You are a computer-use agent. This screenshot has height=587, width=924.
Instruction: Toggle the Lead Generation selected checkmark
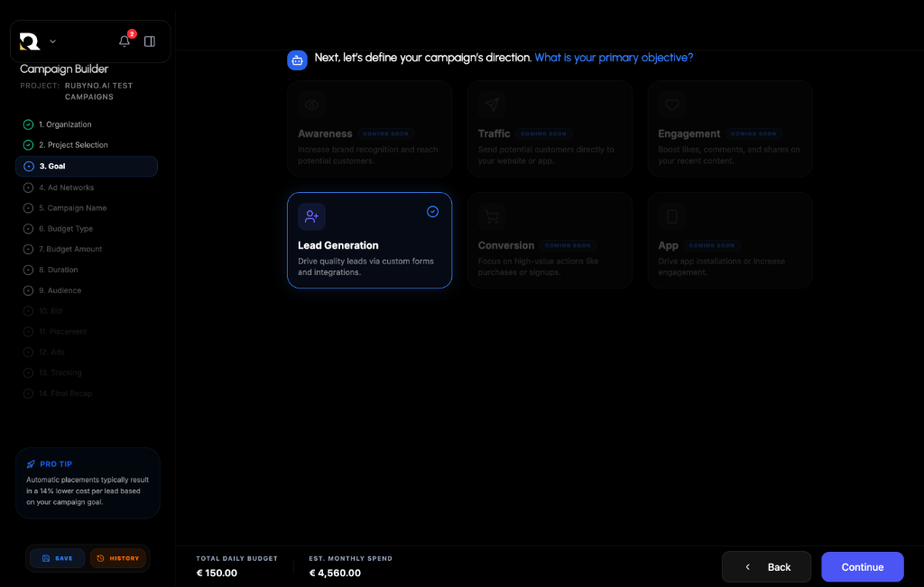(432, 211)
